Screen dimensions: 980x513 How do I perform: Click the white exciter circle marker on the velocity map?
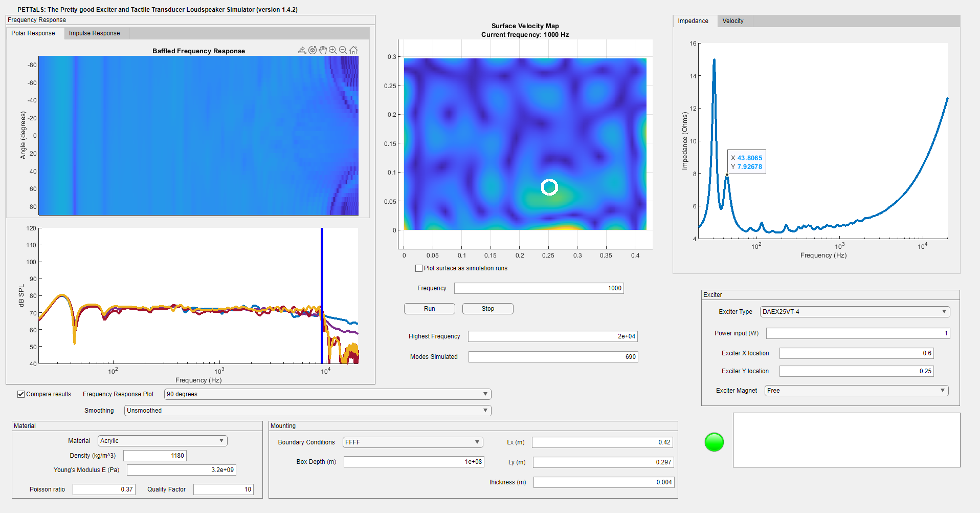coord(549,187)
